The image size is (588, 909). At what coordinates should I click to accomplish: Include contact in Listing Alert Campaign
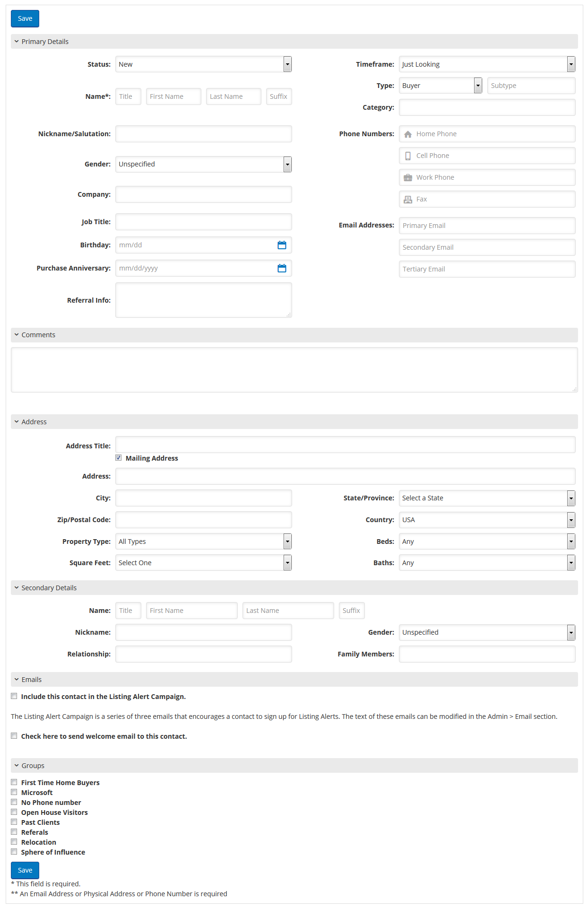coord(14,696)
